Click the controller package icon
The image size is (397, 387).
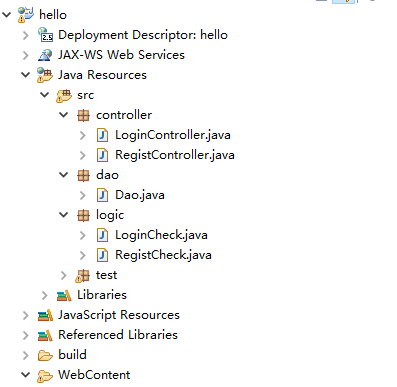tap(83, 115)
